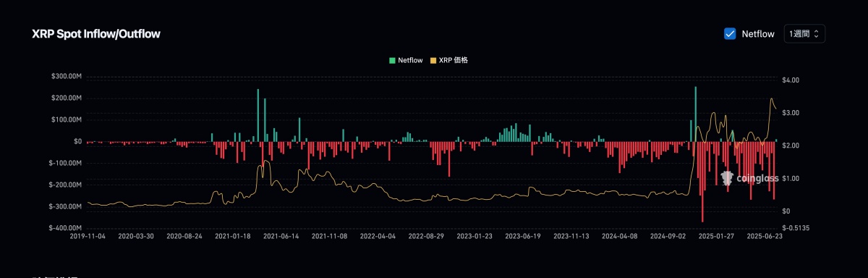Click the 2022-08-29 date label
Image resolution: width=868 pixels, height=278 pixels.
(426, 236)
